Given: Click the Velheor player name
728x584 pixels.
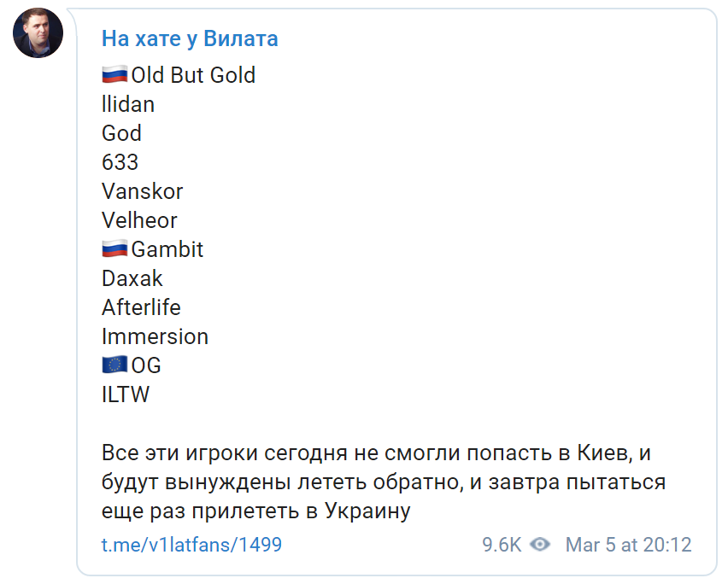Looking at the screenshot, I should click(x=139, y=220).
